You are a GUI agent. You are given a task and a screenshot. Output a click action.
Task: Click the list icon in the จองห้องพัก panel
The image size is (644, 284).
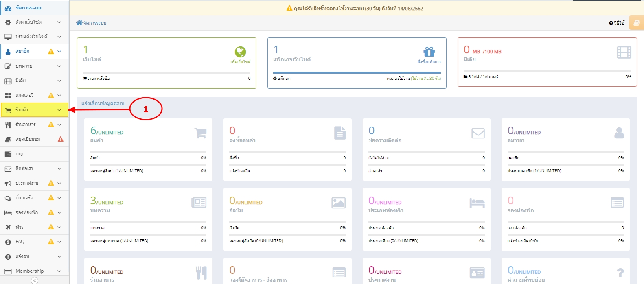(617, 203)
